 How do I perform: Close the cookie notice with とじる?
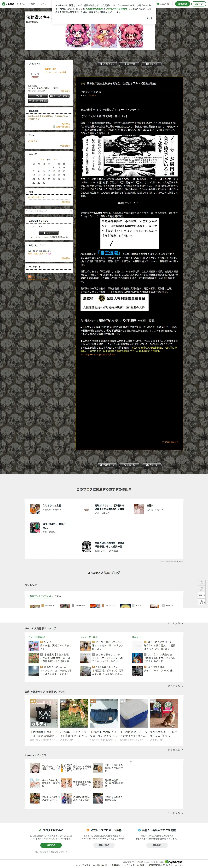(148, 18)
